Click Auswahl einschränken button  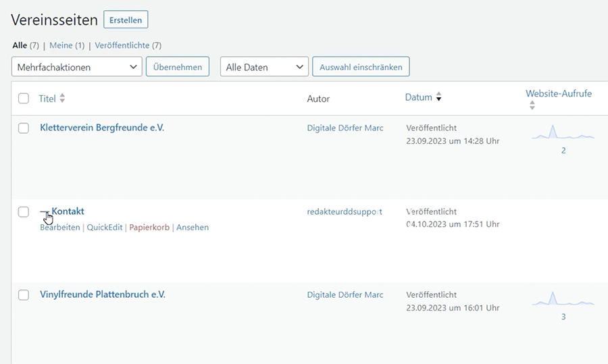click(361, 67)
